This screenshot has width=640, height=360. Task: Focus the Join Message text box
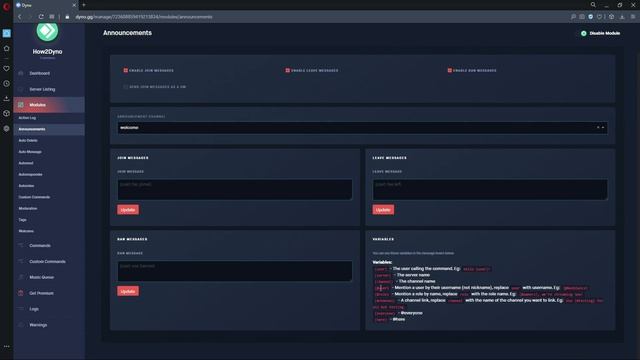point(235,189)
